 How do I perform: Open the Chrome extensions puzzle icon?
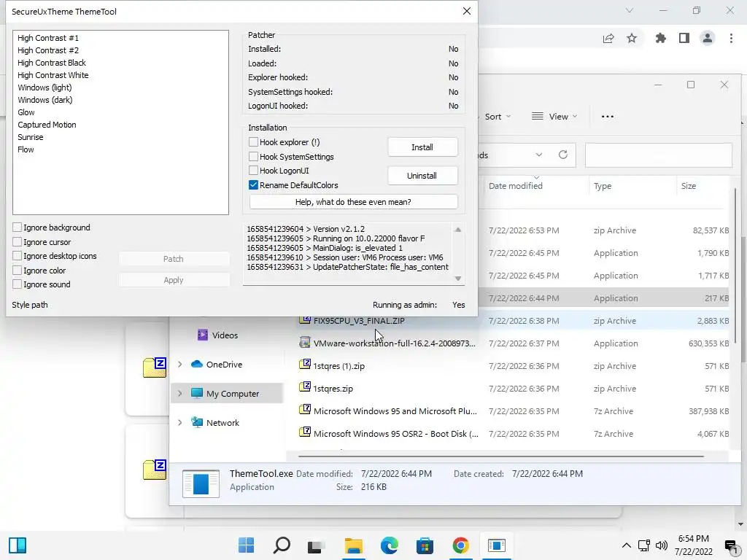tap(660, 38)
